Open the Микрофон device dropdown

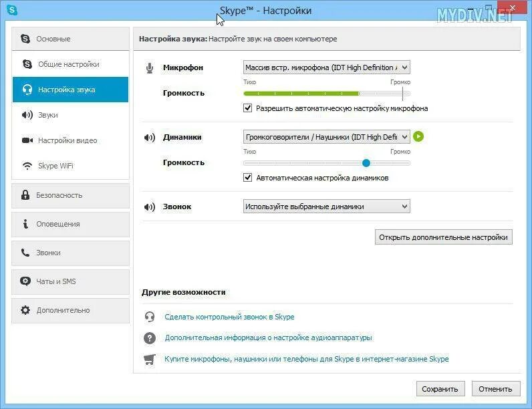click(326, 67)
